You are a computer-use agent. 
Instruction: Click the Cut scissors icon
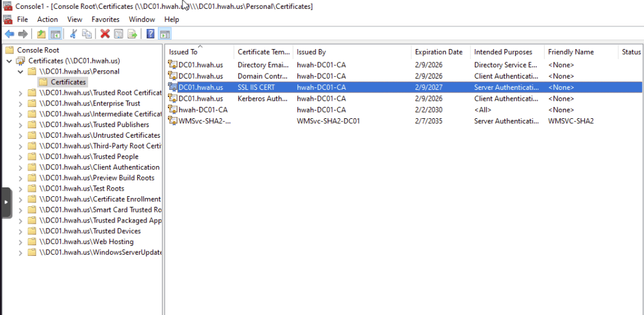point(74,34)
